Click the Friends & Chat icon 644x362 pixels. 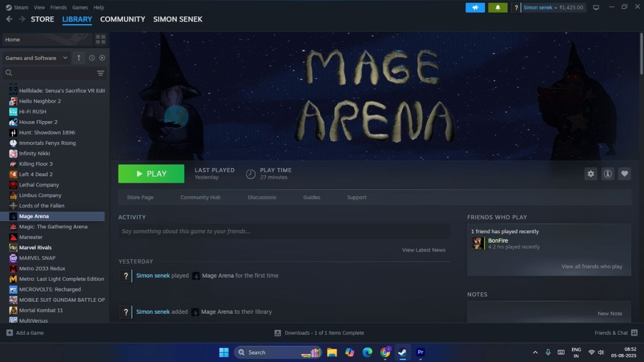[634, 333]
